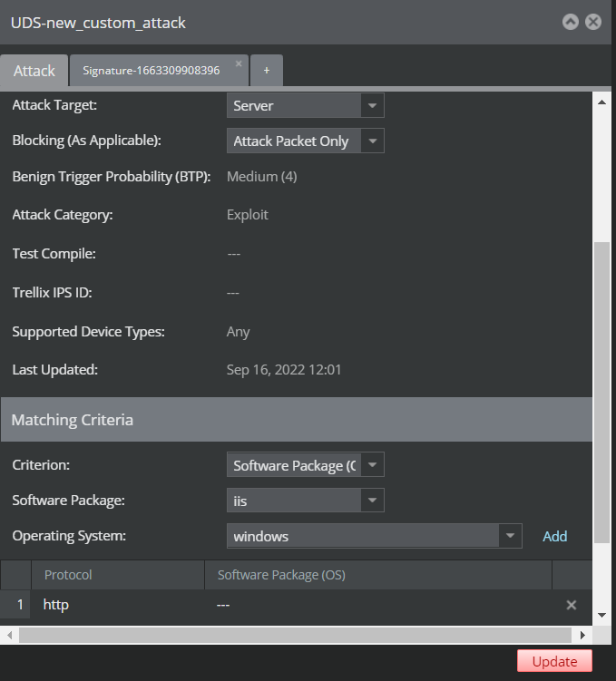
Task: Click the Matching Criteria section header
Action: coord(297,420)
